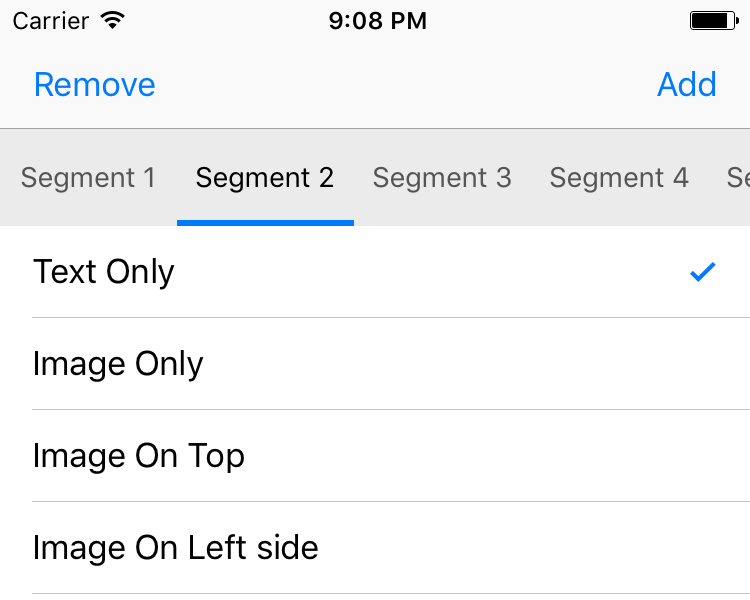Select the Image Only option
Image resolution: width=750 pixels, height=600 pixels.
[118, 364]
